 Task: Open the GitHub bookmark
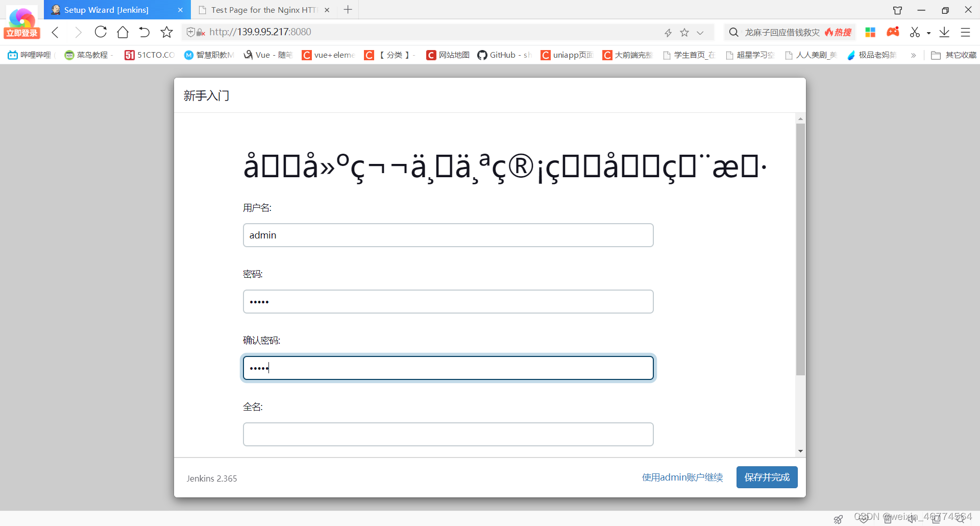pos(504,55)
